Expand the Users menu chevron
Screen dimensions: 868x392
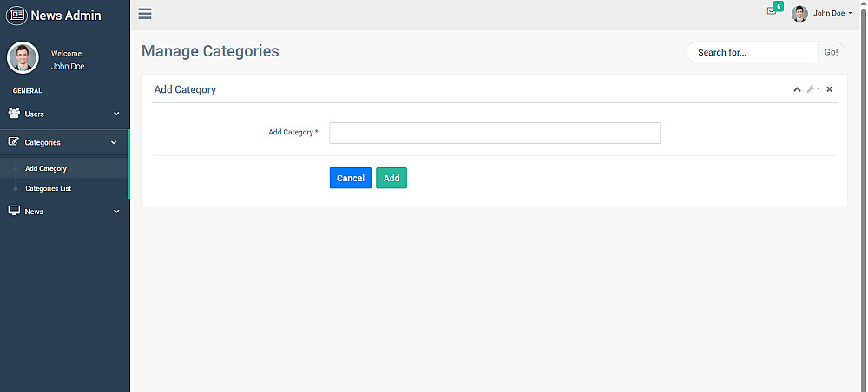click(116, 114)
